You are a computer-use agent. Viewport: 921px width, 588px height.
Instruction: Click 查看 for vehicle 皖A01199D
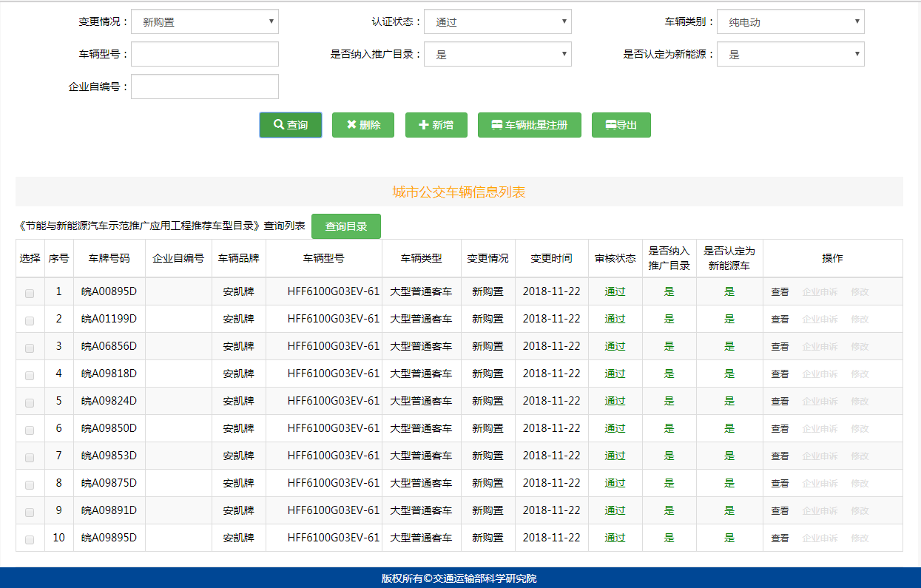tap(780, 320)
